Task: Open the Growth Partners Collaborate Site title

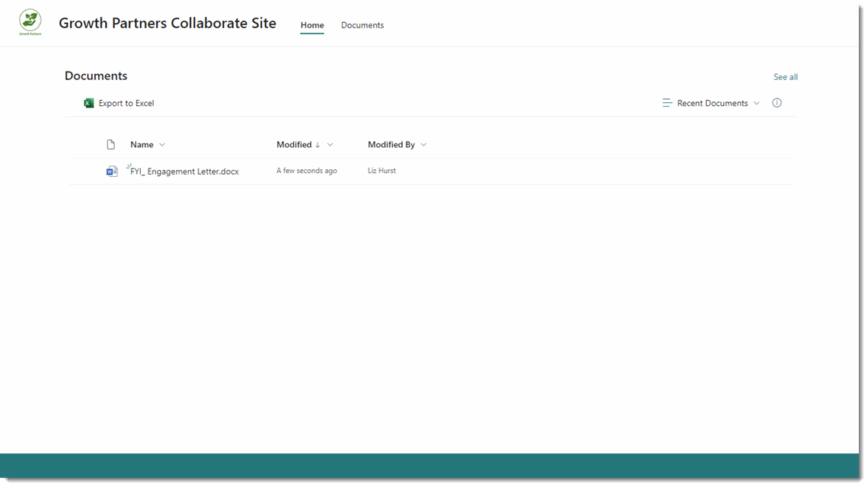Action: (x=168, y=23)
